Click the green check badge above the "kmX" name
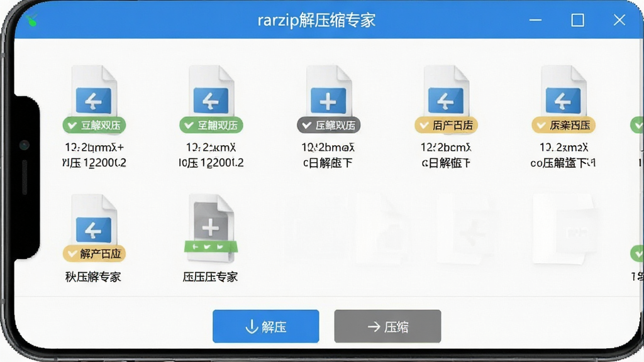Screen dimensions: 644x362 pos(211,125)
